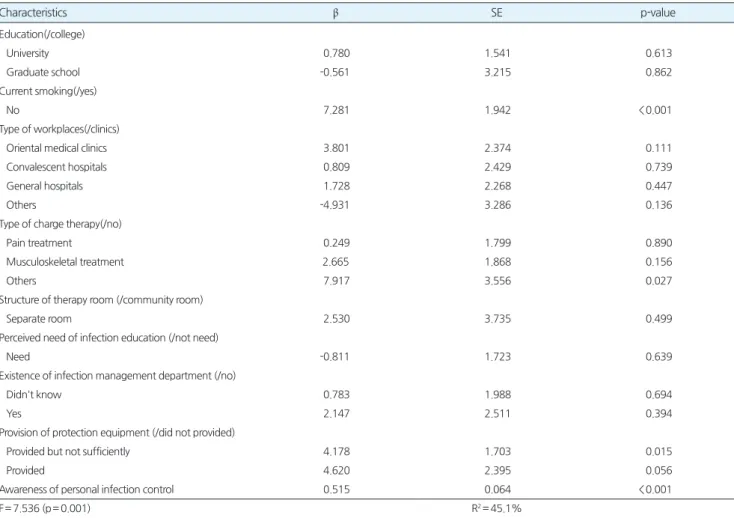Select the 'University' row label
The image size is (734, 518).
(28, 53)
